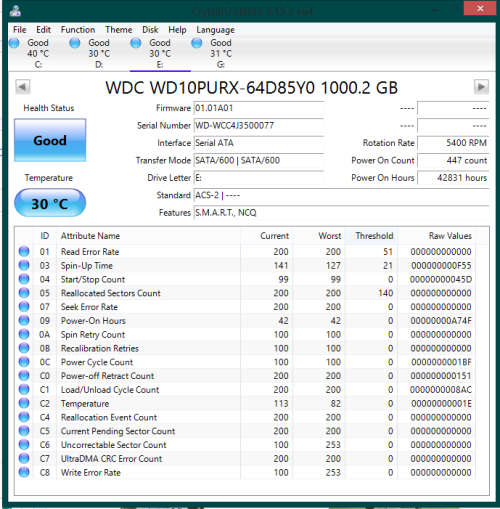Click status icon for Load/Unload Cycle Count
Viewport: 500px width, 509px height.
(x=24, y=389)
